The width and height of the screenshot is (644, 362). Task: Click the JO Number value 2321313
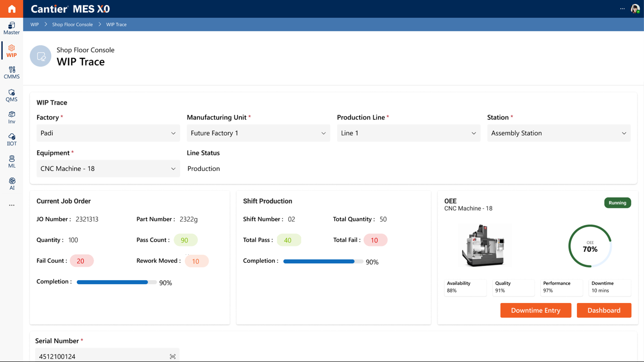pos(87,219)
